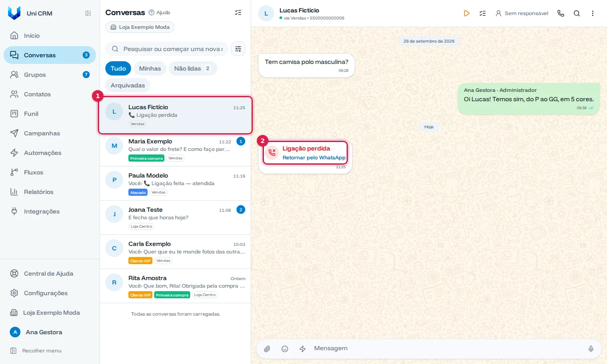Open chat more options menu
Image resolution: width=607 pixels, height=364 pixels.
(593, 13)
